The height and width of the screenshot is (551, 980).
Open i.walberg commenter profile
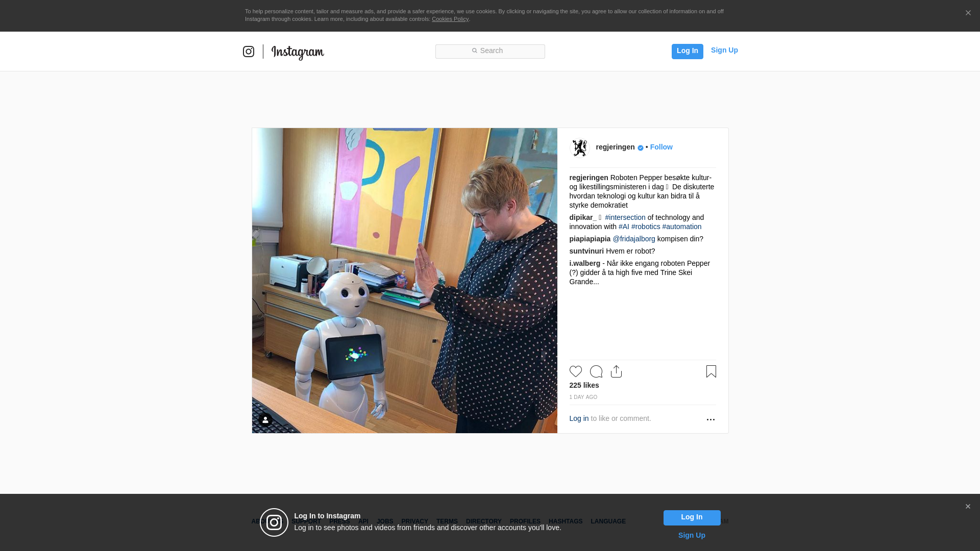(x=585, y=263)
